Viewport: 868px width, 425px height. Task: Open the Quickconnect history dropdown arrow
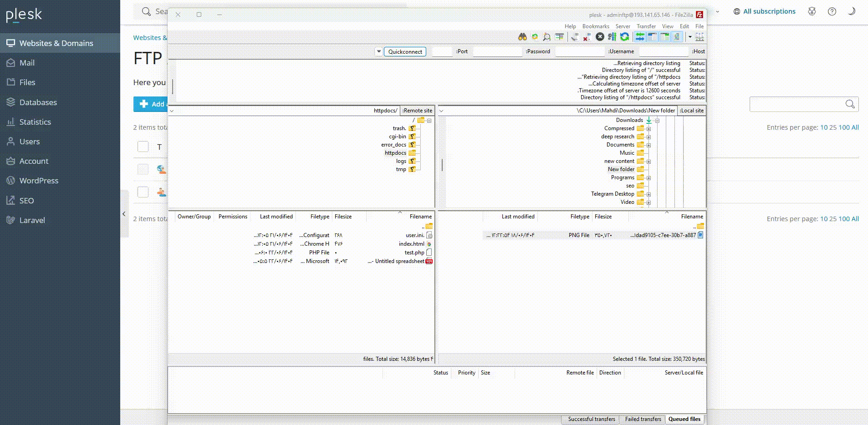(x=378, y=52)
